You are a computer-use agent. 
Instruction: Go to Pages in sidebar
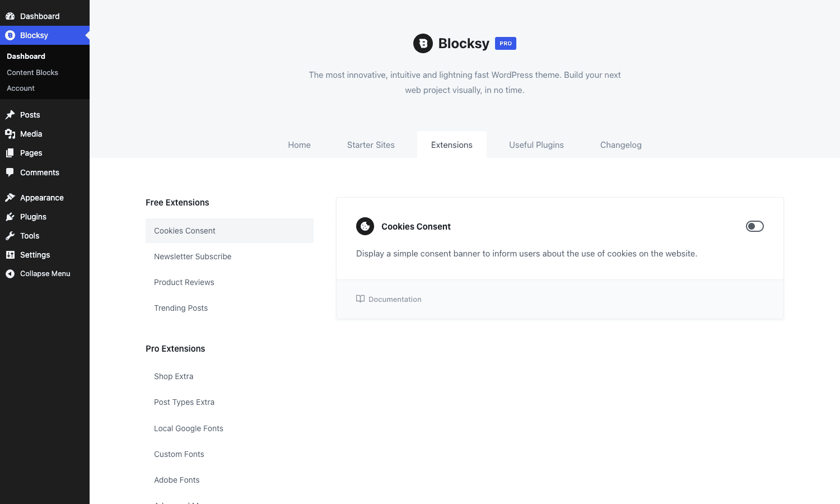[45, 153]
